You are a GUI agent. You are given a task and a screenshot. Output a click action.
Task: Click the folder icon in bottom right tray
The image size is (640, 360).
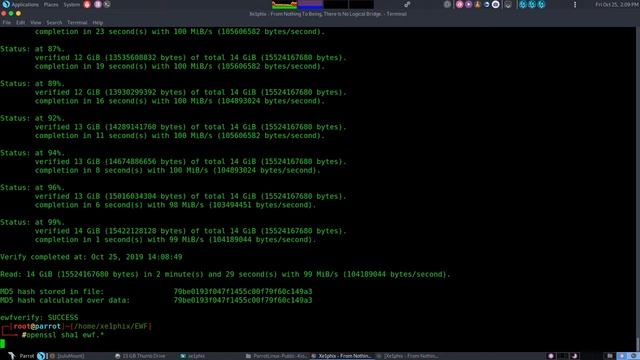(x=610, y=356)
